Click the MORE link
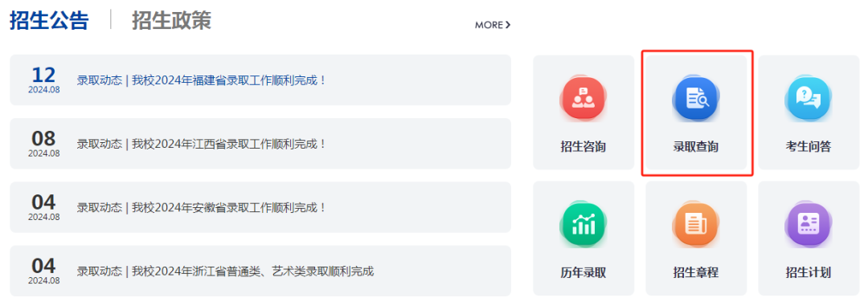This screenshot has width=868, height=302. (493, 25)
